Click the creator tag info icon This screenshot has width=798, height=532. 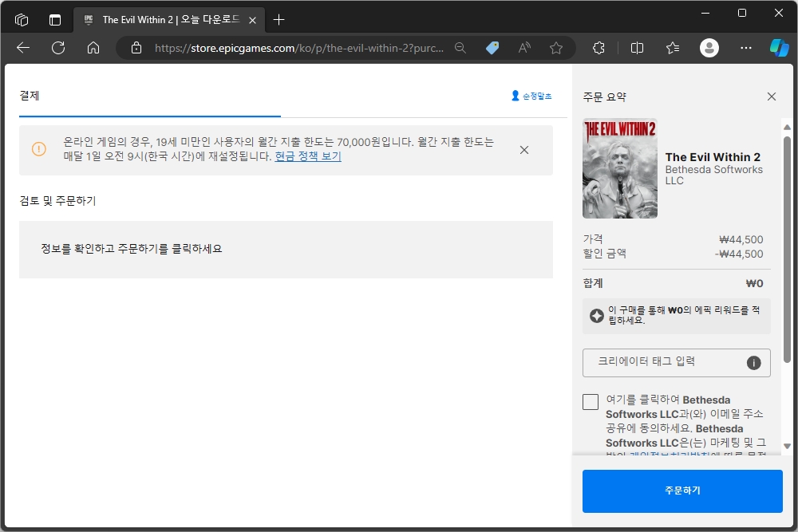click(x=754, y=363)
